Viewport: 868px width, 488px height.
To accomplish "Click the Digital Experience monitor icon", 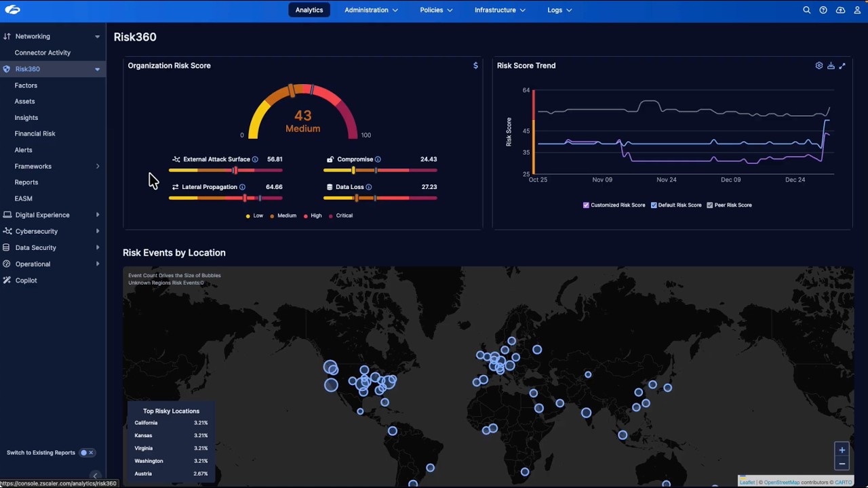I will pyautogui.click(x=7, y=215).
